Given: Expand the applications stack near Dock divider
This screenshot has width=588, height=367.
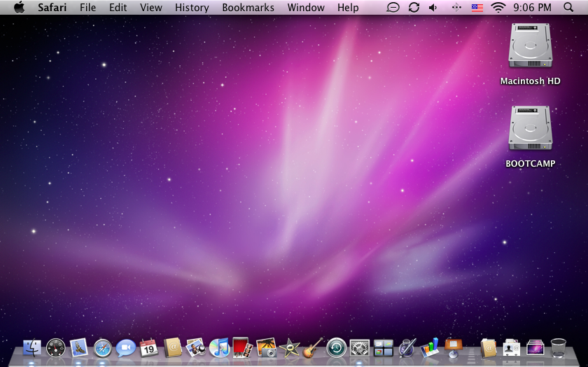Looking at the screenshot, I should coord(489,348).
